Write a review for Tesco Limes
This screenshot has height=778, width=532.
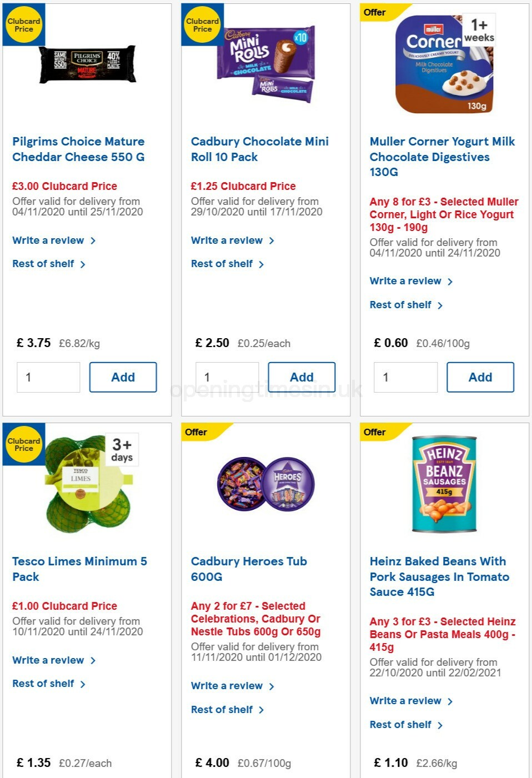point(48,660)
